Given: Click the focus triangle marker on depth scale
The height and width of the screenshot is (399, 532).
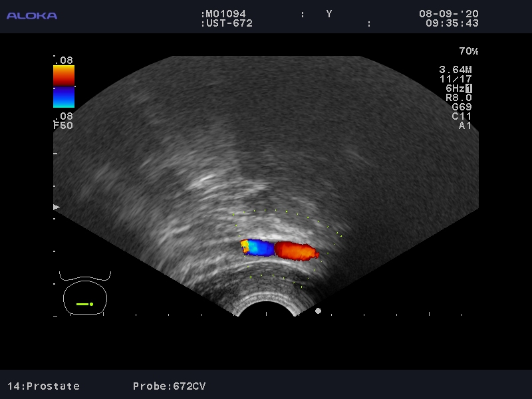Looking at the screenshot, I should [57, 207].
